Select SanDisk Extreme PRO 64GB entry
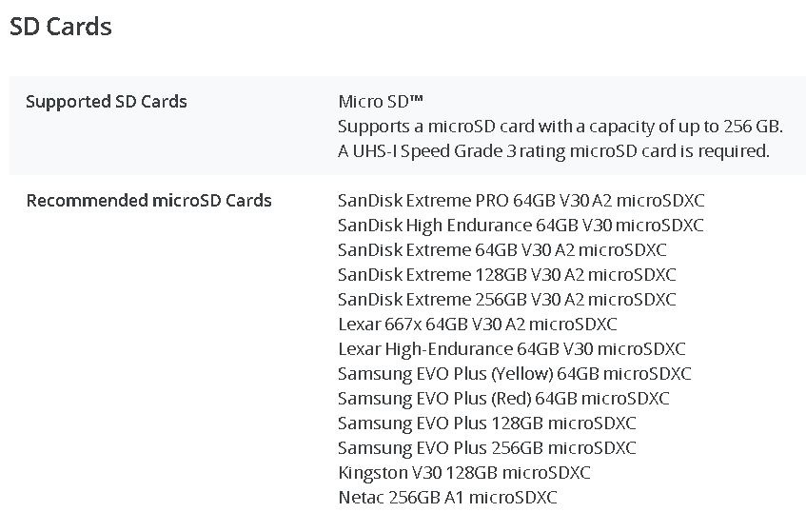The image size is (806, 532). click(521, 201)
